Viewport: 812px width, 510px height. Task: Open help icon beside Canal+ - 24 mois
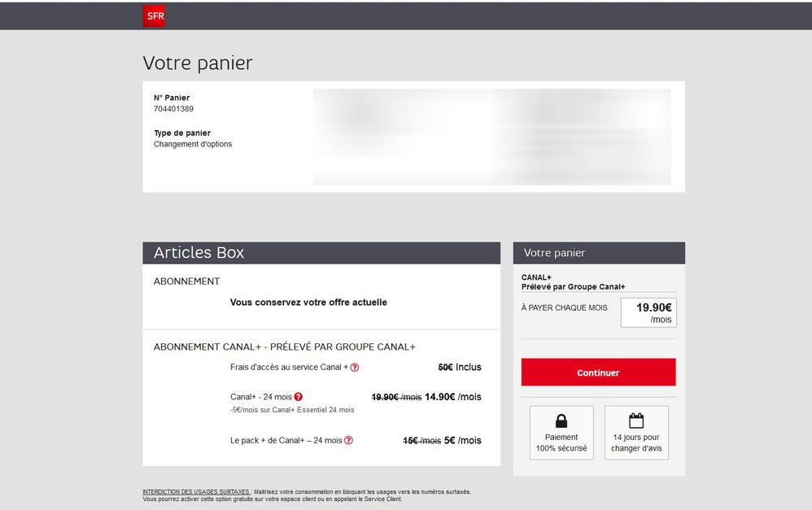(x=299, y=397)
